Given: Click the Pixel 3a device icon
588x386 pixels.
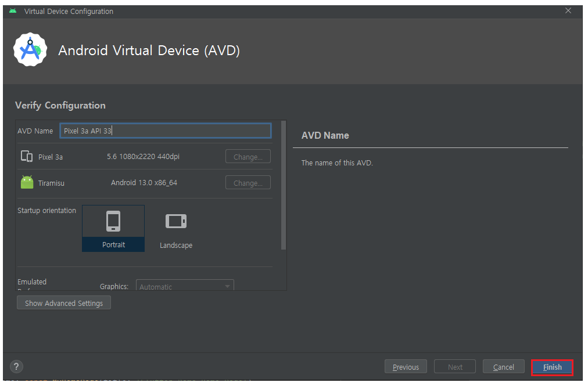Looking at the screenshot, I should pos(27,156).
